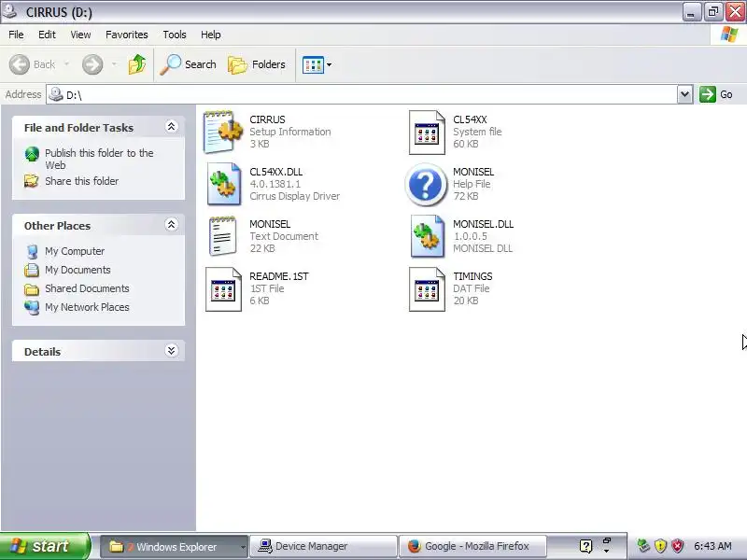Select the README.1ST file name text
The width and height of the screenshot is (747, 560).
tap(278, 276)
